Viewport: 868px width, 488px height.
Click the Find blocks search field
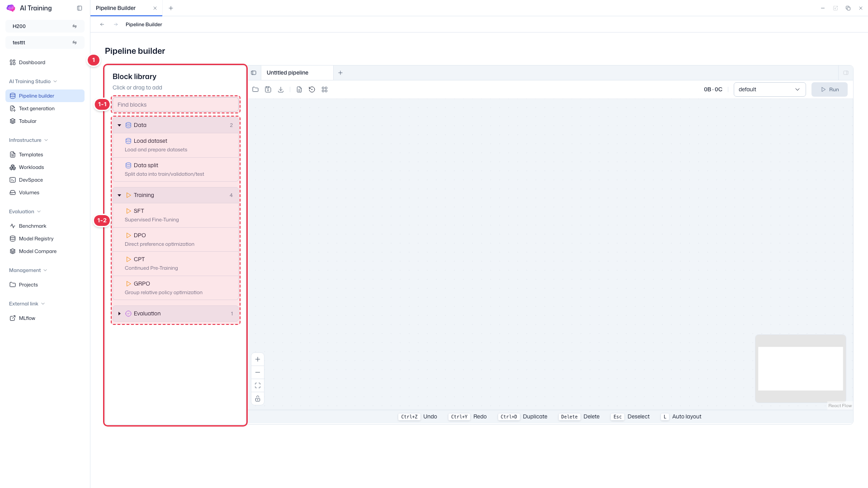point(175,105)
